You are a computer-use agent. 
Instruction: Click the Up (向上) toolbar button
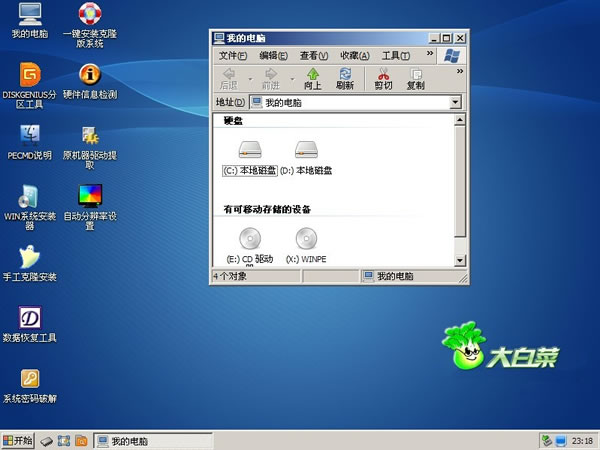(x=313, y=79)
